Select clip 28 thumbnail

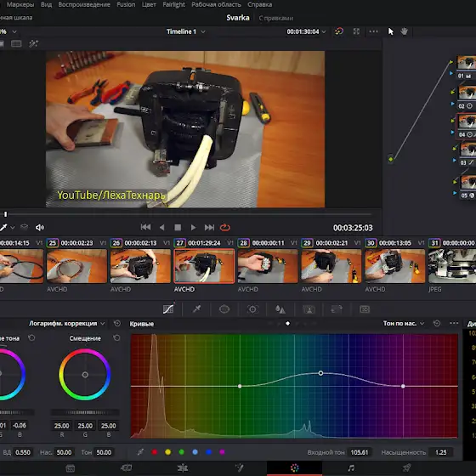click(268, 266)
